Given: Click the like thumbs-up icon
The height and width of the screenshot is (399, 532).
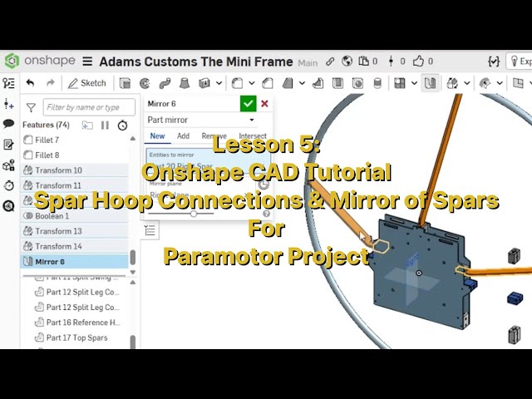Looking at the screenshot, I should click(x=418, y=62).
